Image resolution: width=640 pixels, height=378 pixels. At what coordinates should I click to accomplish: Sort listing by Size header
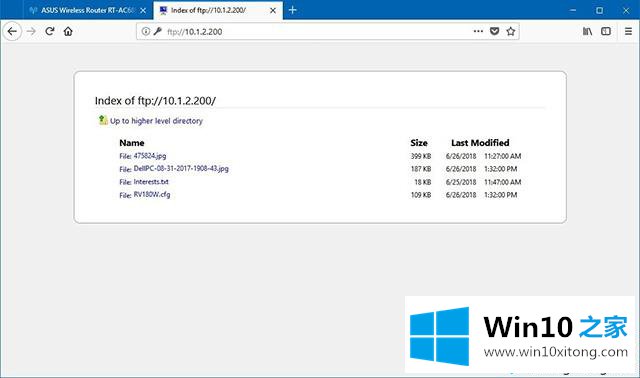pos(419,143)
